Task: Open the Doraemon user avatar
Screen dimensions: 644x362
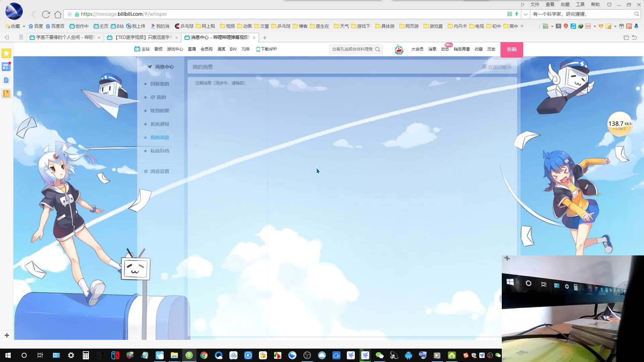Action: (399, 50)
